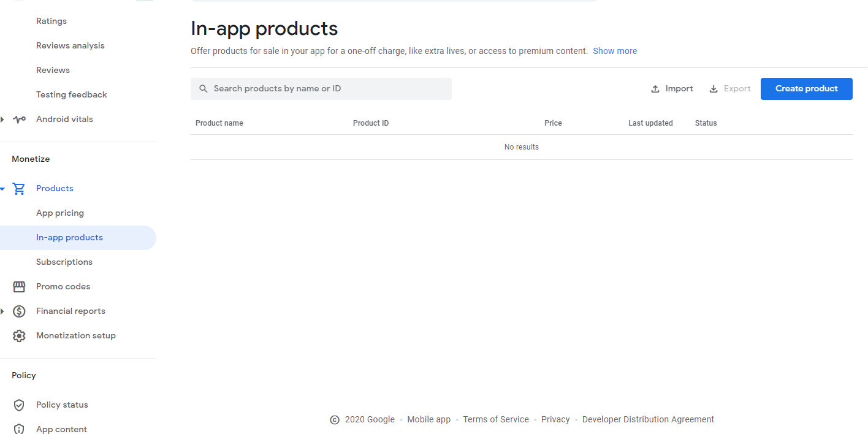The image size is (868, 434).
Task: Click the Show more link
Action: [x=615, y=51]
